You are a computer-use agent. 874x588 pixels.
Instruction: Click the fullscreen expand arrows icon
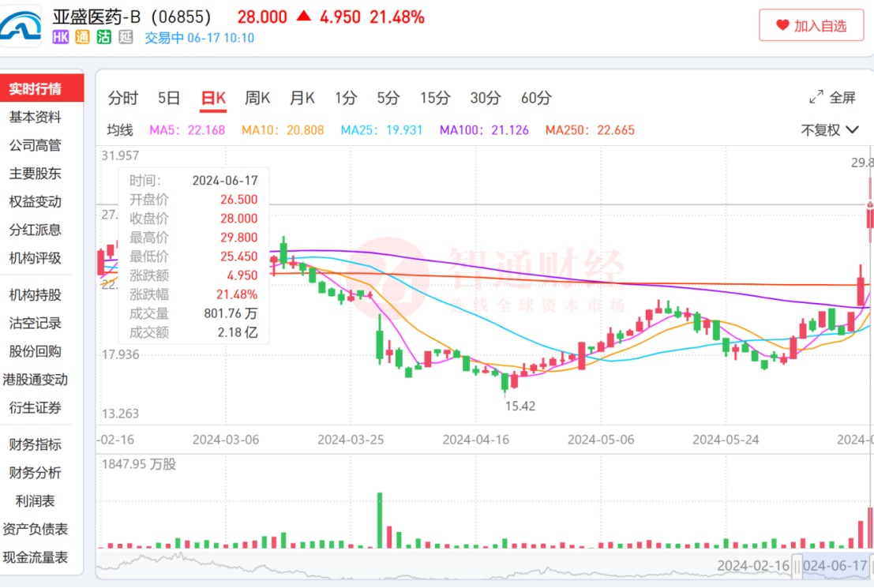coord(816,98)
